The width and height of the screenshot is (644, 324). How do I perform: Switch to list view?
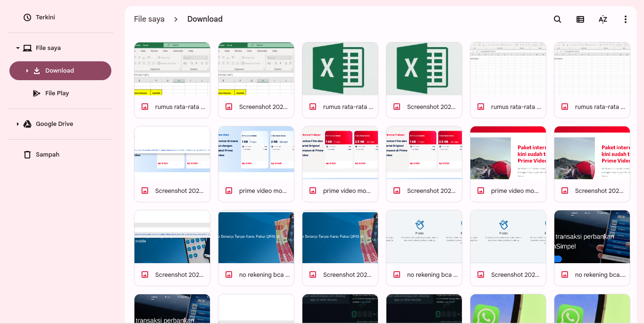click(580, 19)
